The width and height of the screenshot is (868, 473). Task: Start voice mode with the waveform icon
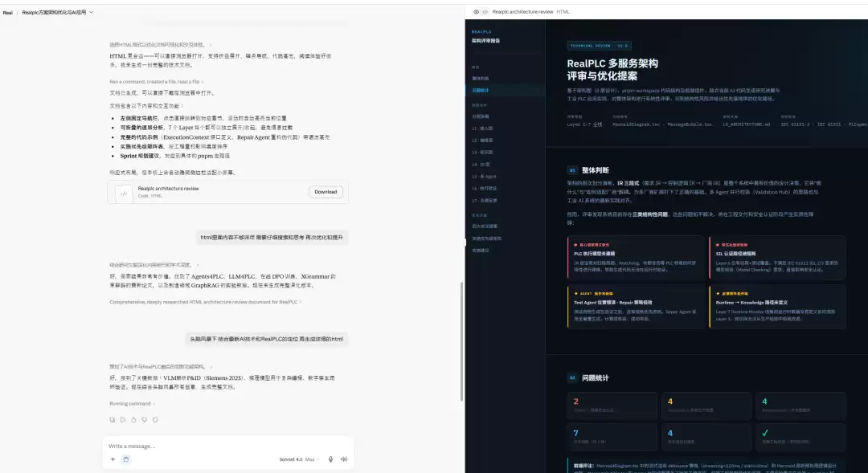(344, 459)
